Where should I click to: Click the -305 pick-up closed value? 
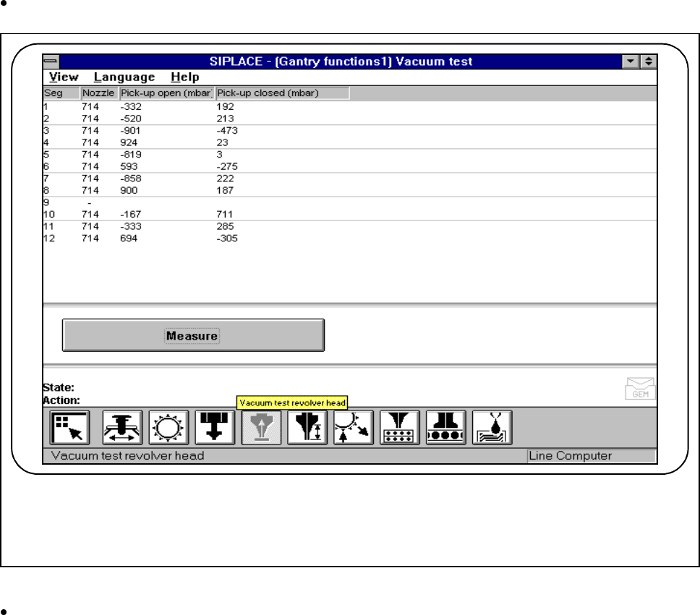pyautogui.click(x=227, y=238)
